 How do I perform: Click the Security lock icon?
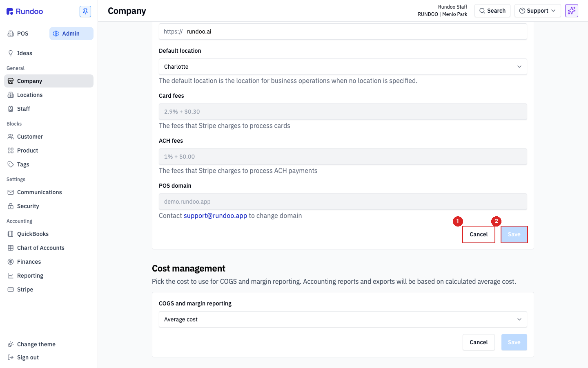point(11,206)
